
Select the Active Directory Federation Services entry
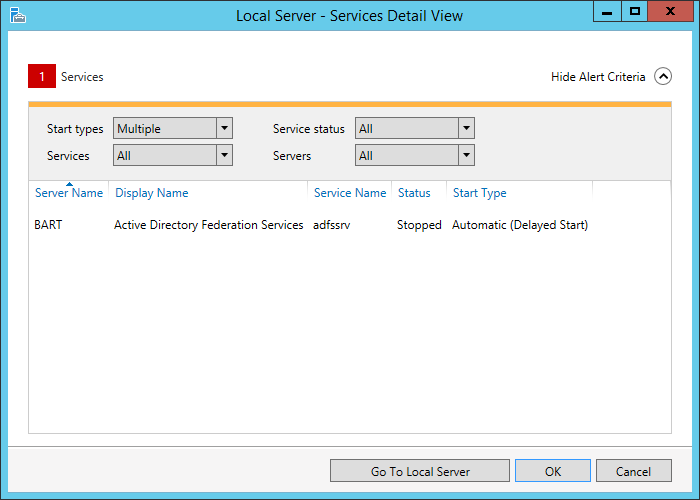208,225
